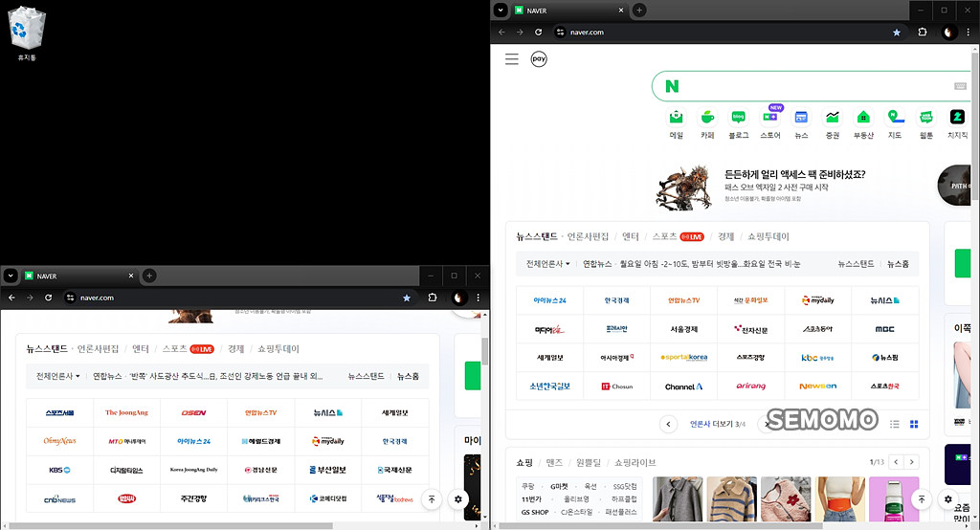Open settings gear in bottom-left Naver page
The image size is (980, 530).
coord(458,498)
